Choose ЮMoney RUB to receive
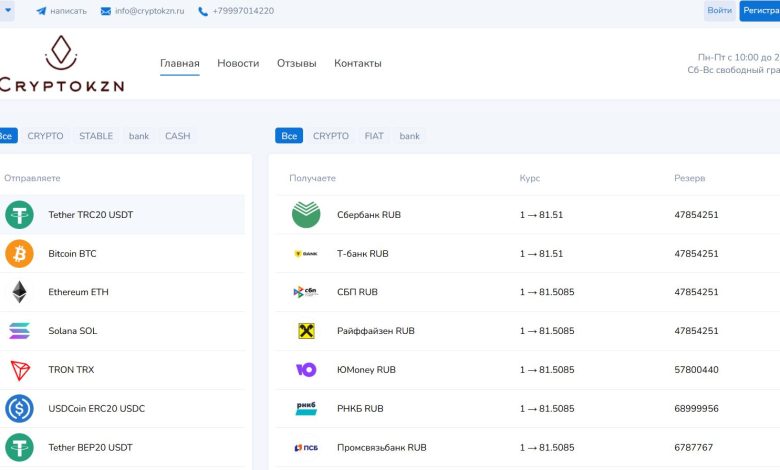 point(528,370)
